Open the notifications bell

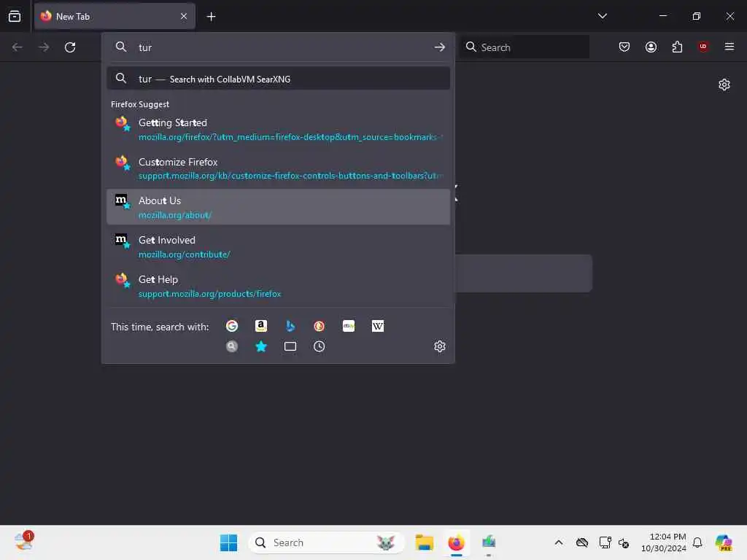[x=697, y=542]
